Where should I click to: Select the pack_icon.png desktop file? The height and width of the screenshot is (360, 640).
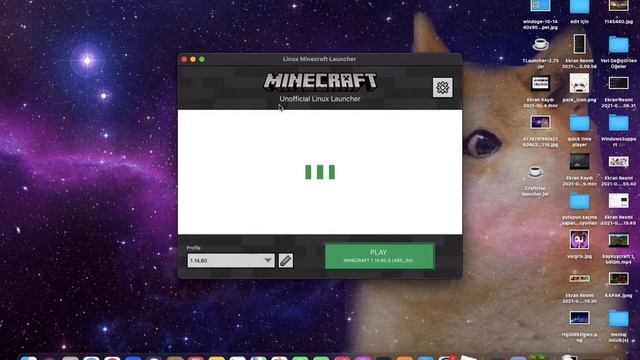pyautogui.click(x=579, y=83)
